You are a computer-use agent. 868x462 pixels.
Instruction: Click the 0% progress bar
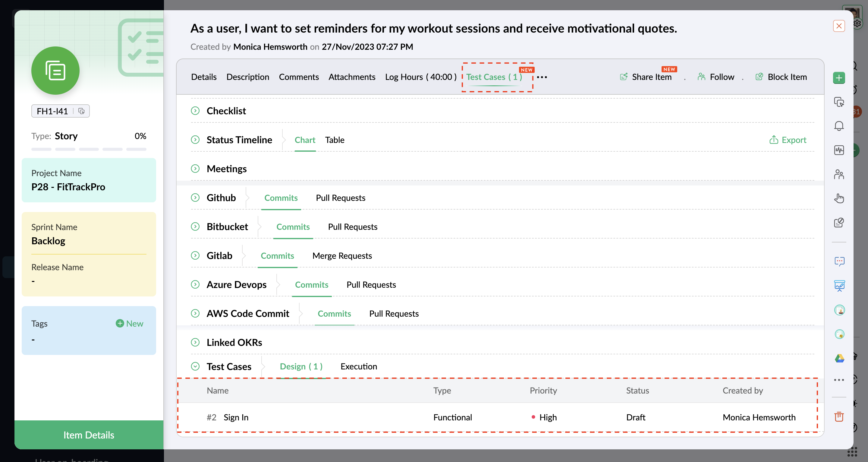tap(89, 149)
